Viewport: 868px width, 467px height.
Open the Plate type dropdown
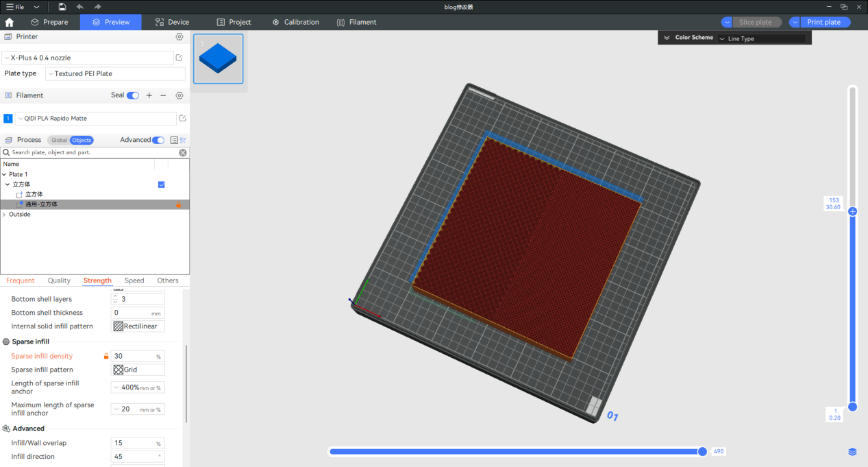[x=115, y=74]
